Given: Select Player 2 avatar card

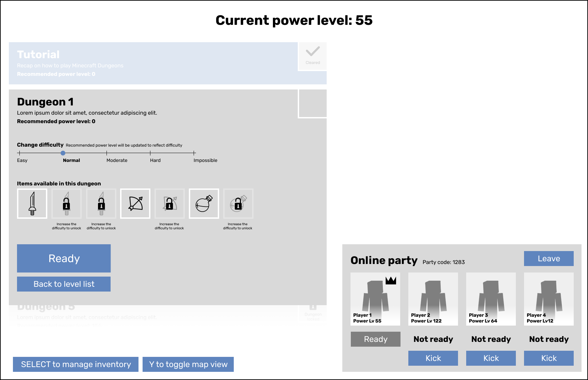Looking at the screenshot, I should (433, 299).
